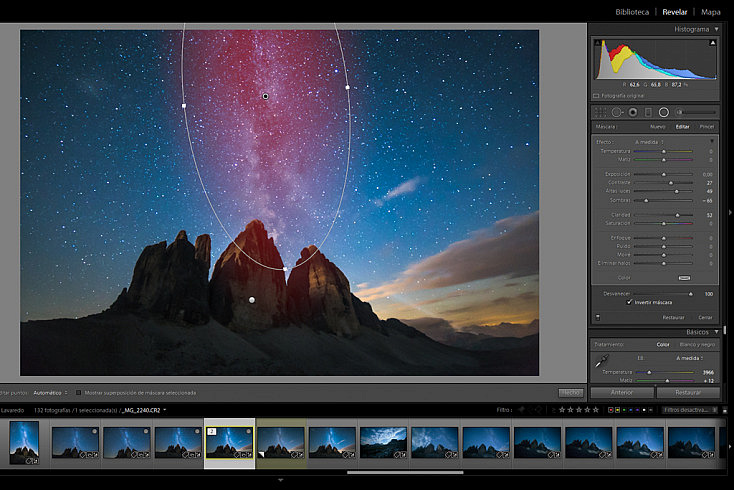Click the Claridad slider handle
The image size is (734, 490).
[x=677, y=215]
